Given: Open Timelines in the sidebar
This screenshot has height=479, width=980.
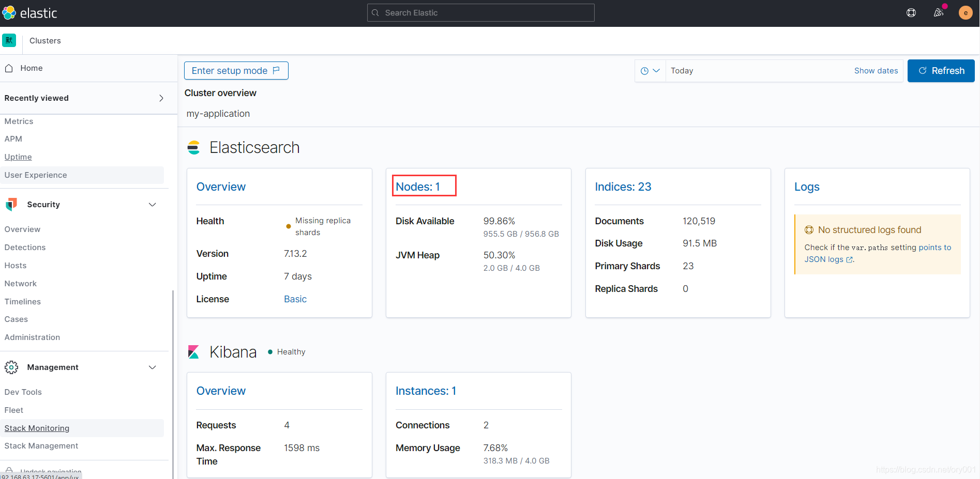Looking at the screenshot, I should (23, 302).
